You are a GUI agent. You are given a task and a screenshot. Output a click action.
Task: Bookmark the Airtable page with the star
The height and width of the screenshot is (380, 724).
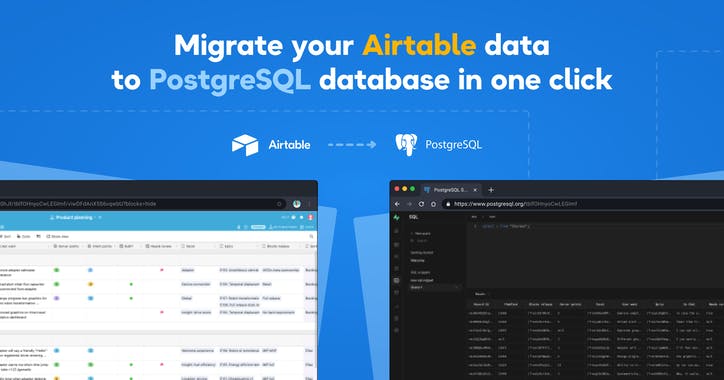pyautogui.click(x=279, y=204)
